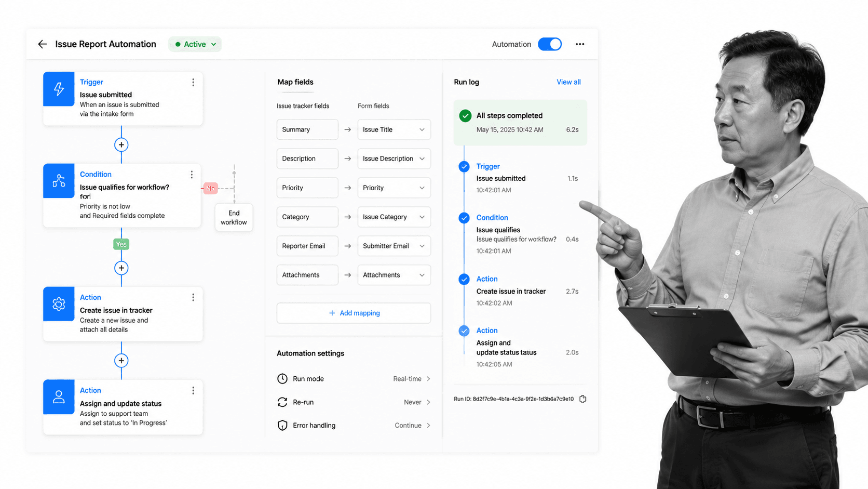
Task: Click the 2.7s duration for Create issue in tracker
Action: point(572,292)
